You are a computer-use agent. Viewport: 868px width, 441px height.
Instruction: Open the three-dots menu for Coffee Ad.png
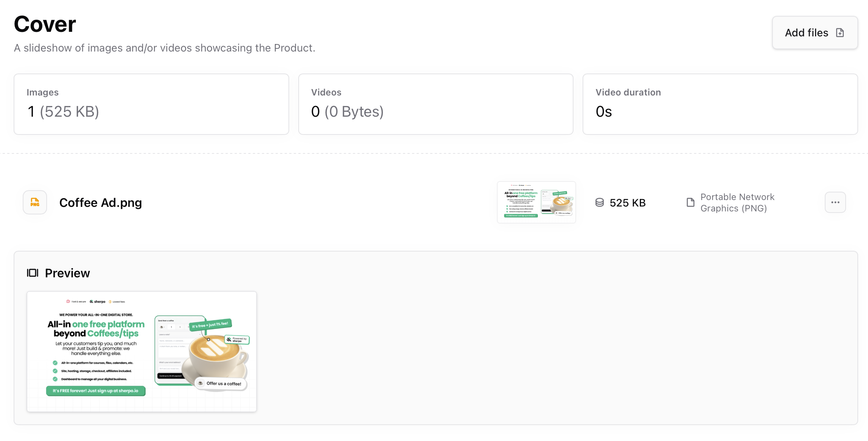pos(835,202)
